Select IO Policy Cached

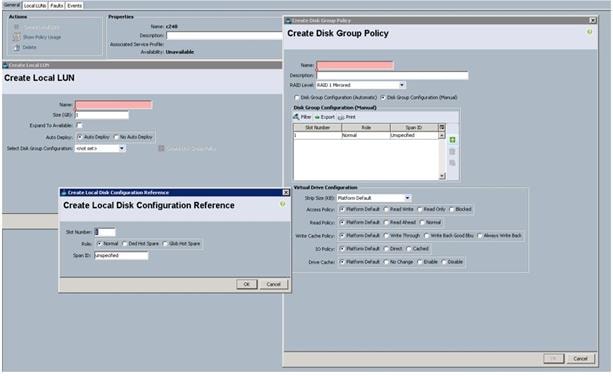[408, 249]
